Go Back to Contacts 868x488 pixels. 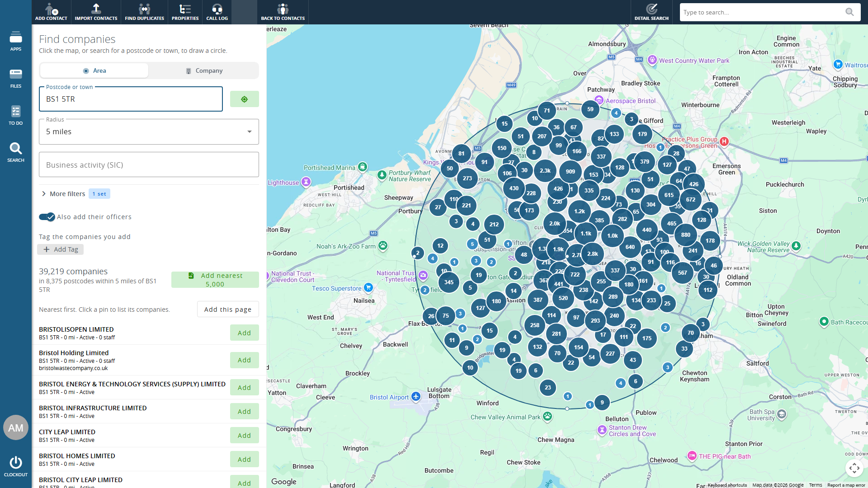point(283,12)
